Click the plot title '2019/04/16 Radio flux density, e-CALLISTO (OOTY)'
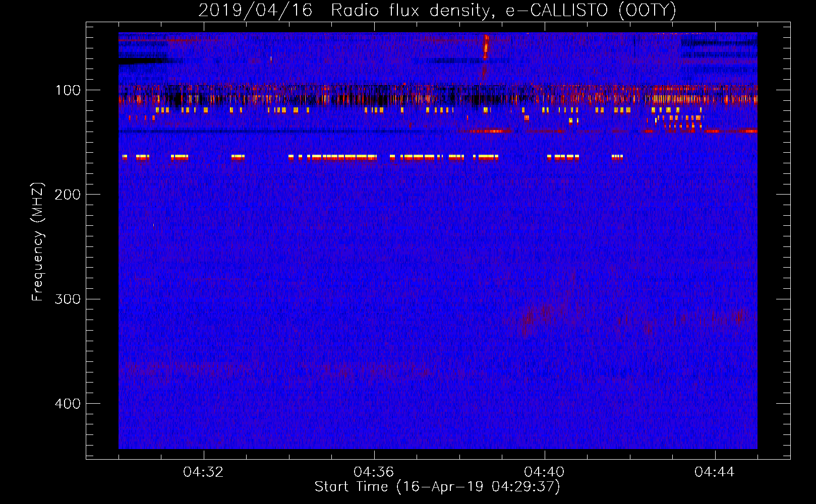Viewport: 816px width, 504px height. (x=437, y=10)
